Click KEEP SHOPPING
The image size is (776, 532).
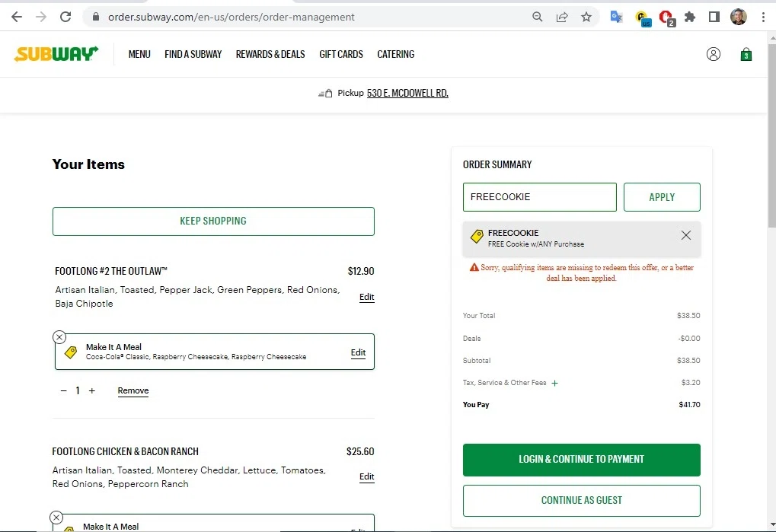tap(213, 221)
